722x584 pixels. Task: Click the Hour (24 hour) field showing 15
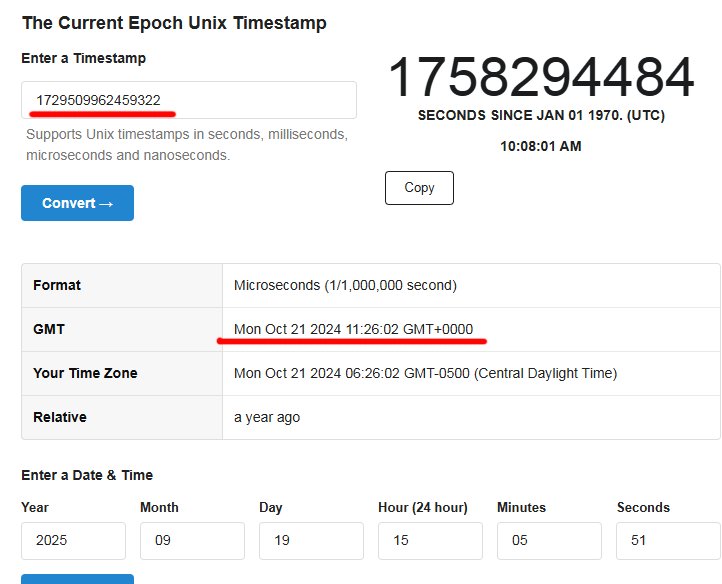point(430,541)
